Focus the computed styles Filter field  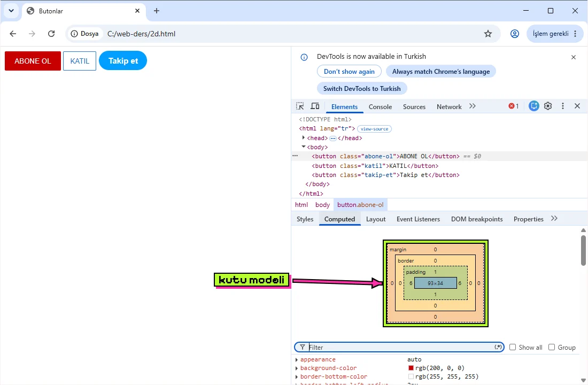pyautogui.click(x=399, y=347)
